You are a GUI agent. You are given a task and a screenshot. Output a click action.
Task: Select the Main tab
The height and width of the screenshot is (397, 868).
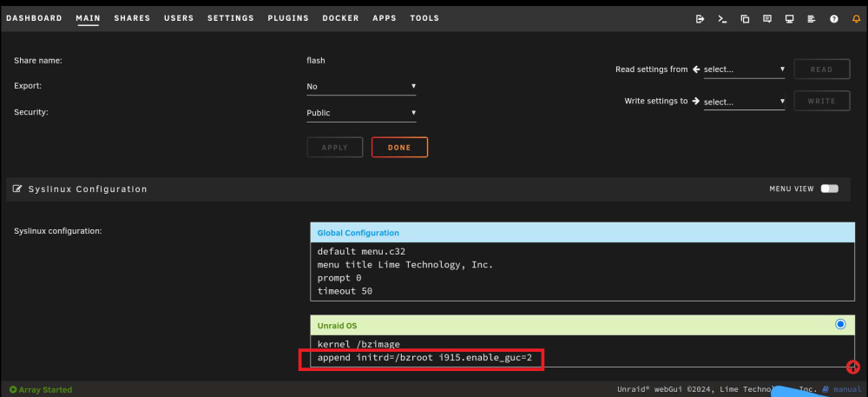coord(88,18)
